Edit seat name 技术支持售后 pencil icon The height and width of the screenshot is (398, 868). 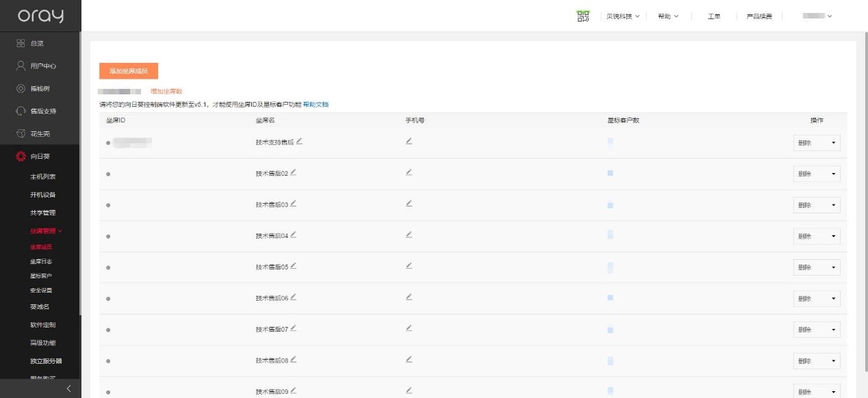[299, 141]
